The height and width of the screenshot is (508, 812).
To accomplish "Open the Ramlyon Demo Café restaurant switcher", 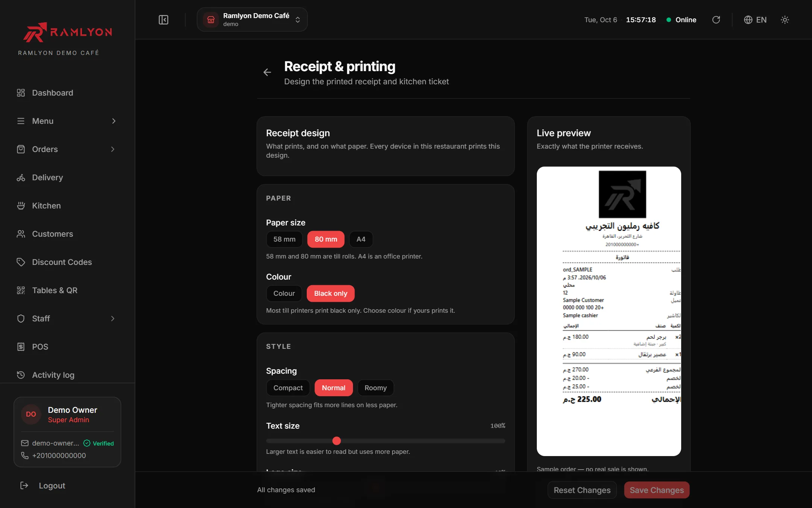I will coord(252,20).
